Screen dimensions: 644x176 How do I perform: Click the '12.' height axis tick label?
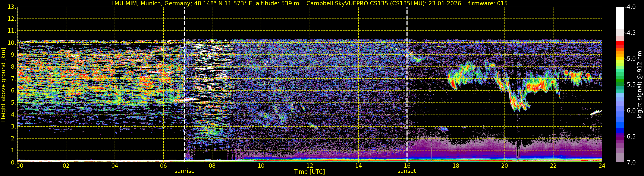point(12,19)
